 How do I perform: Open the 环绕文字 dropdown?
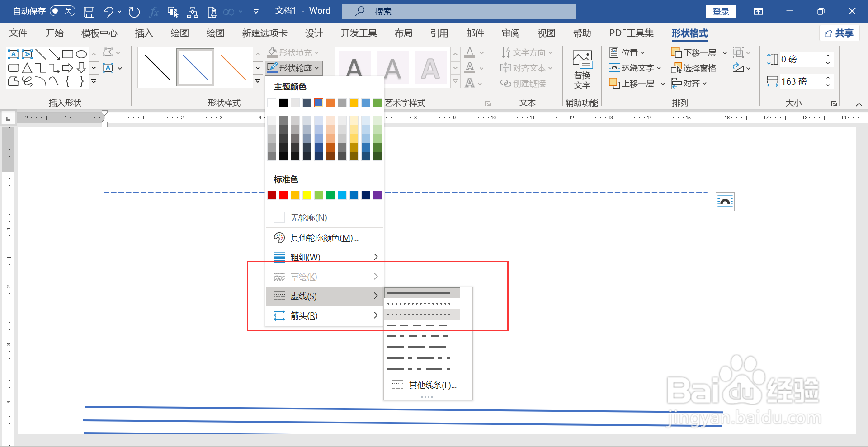[635, 68]
